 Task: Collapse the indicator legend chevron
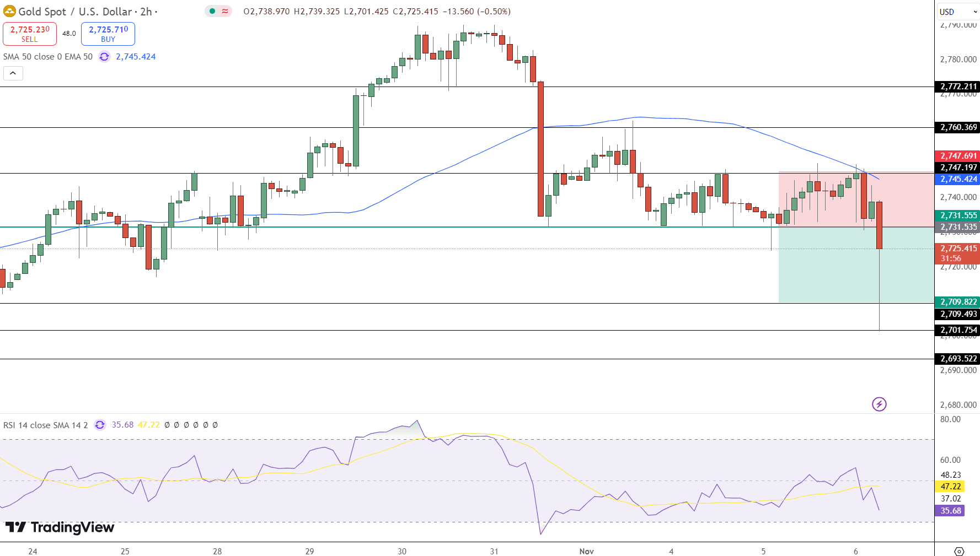pyautogui.click(x=13, y=73)
